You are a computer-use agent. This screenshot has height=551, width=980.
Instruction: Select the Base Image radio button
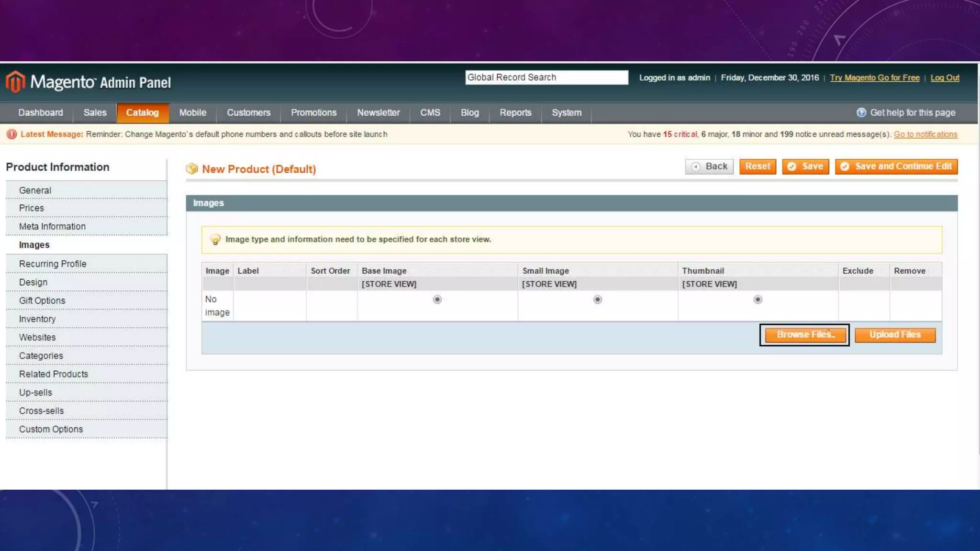[437, 299]
